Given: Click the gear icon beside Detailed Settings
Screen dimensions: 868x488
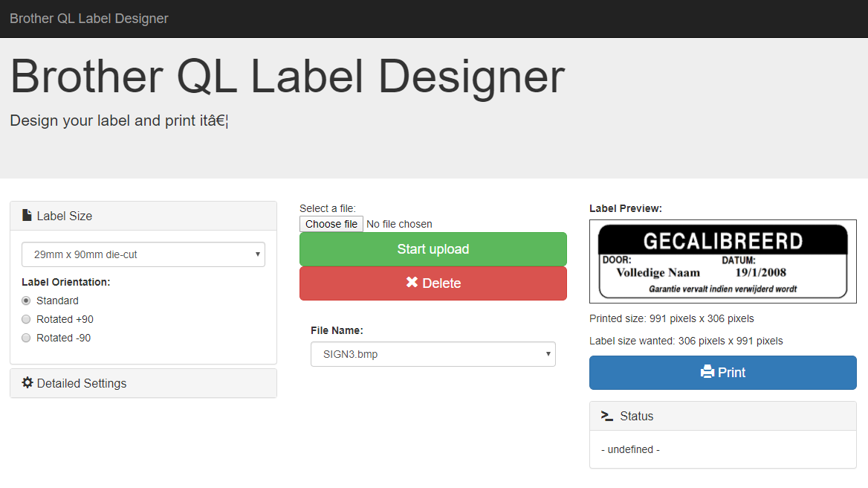Looking at the screenshot, I should tap(27, 383).
